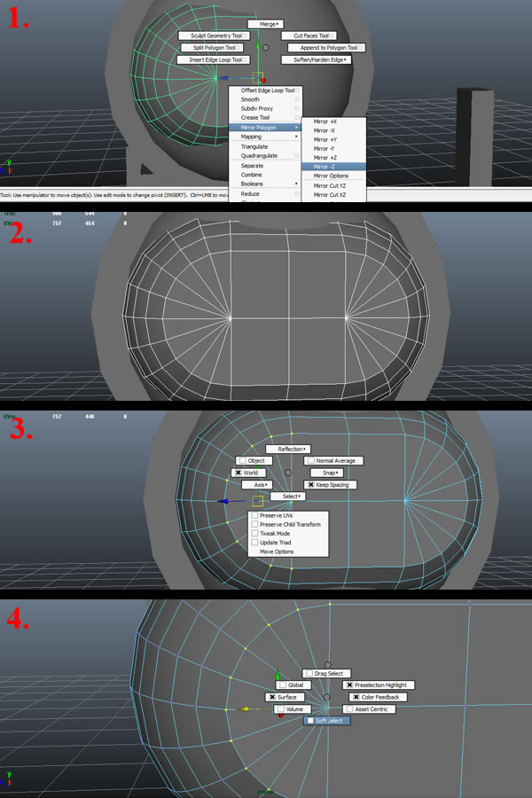532x798 pixels.
Task: Check the Preserve UVs option
Action: 255,515
